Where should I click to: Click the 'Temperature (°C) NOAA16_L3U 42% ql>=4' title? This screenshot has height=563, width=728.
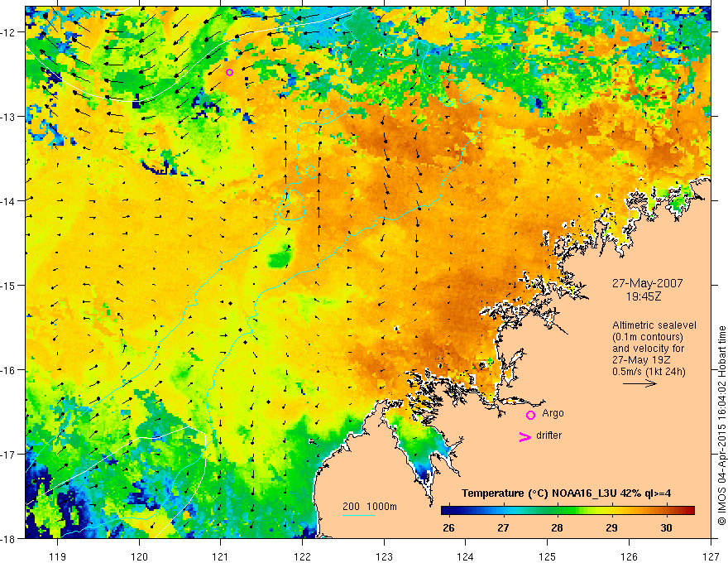[x=566, y=493]
